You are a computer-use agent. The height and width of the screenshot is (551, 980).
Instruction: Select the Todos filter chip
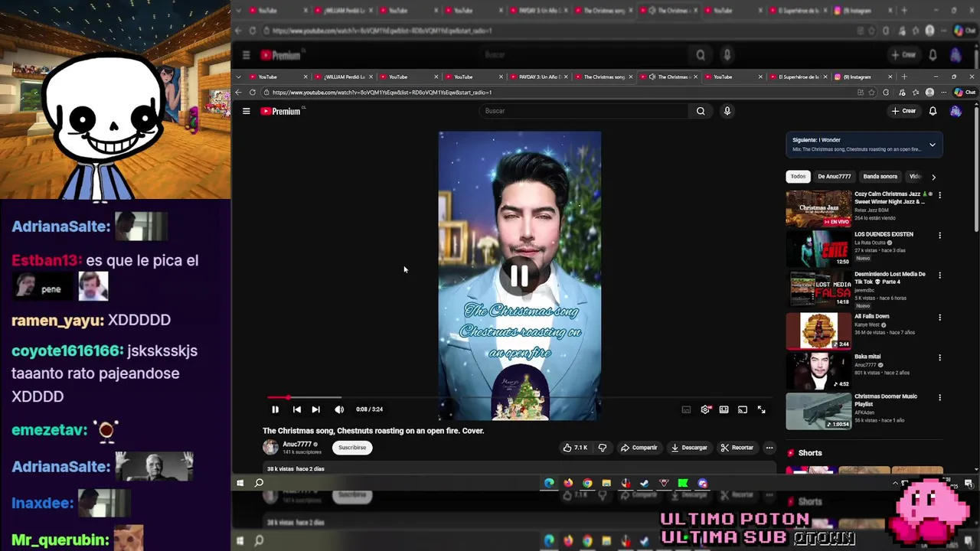click(798, 177)
